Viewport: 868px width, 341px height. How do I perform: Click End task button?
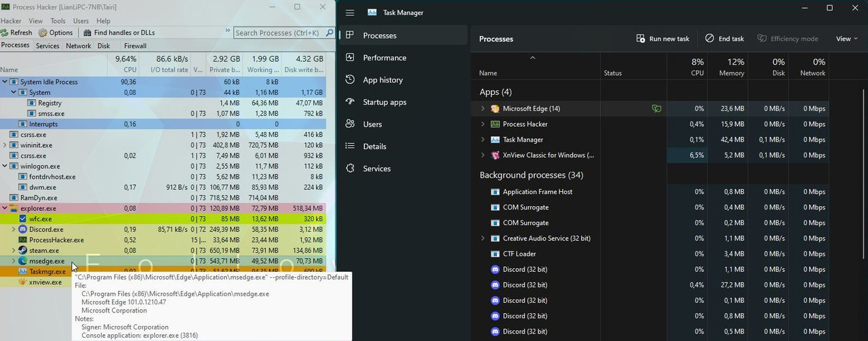(x=724, y=39)
